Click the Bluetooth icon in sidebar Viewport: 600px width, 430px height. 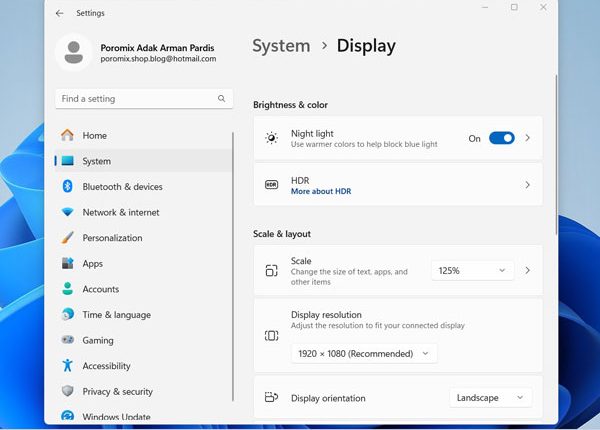pos(67,186)
